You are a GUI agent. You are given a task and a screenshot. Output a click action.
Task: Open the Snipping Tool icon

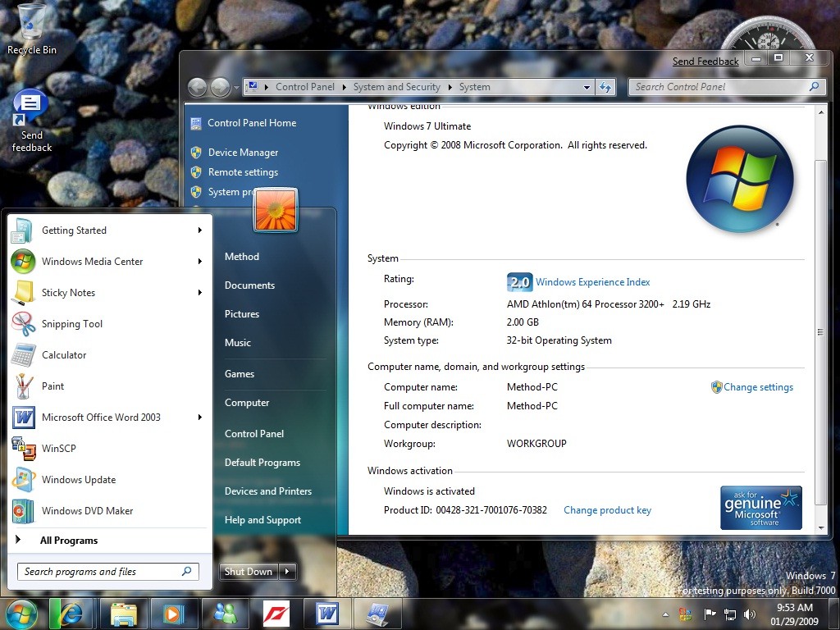coord(23,324)
